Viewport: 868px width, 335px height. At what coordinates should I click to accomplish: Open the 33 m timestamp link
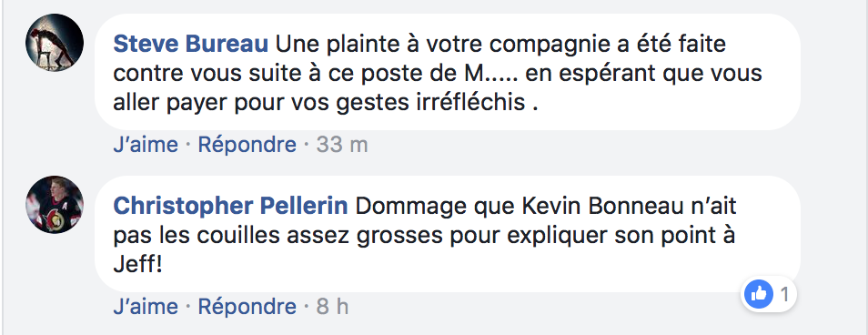(x=342, y=145)
